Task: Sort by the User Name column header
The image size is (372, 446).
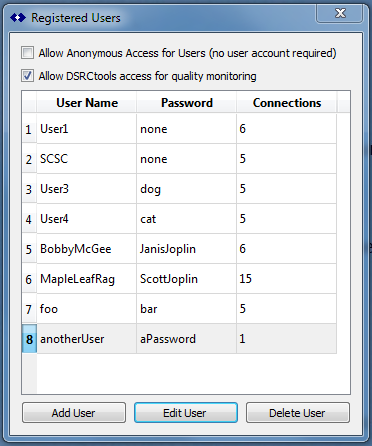Action: (x=87, y=103)
